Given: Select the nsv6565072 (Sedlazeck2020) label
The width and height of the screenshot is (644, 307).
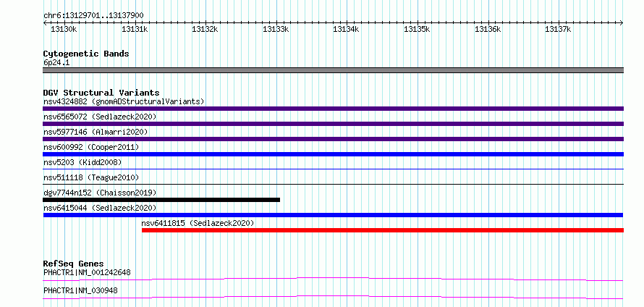Looking at the screenshot, I should pyautogui.click(x=100, y=117).
